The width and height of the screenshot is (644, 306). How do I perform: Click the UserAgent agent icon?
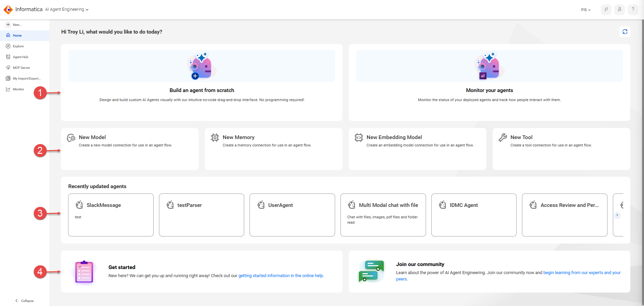(x=261, y=205)
